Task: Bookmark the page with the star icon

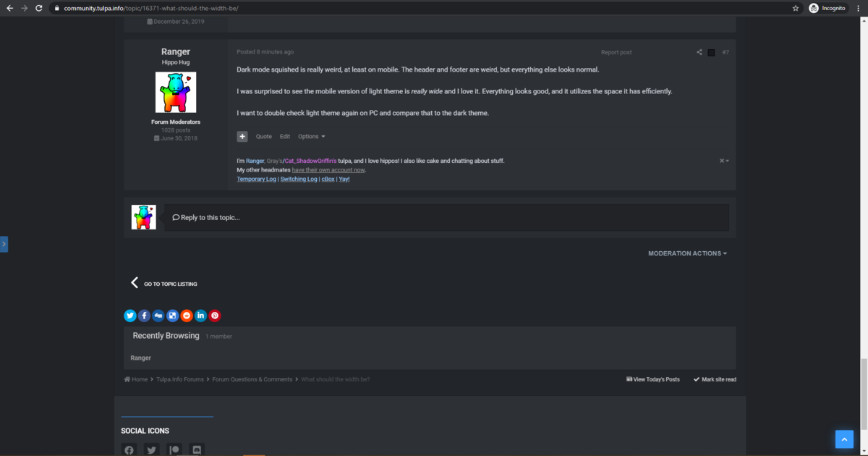Action: pos(796,8)
